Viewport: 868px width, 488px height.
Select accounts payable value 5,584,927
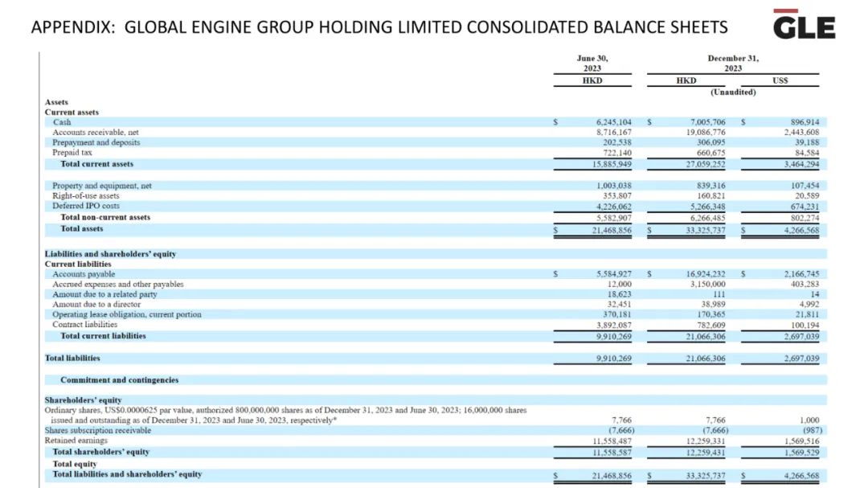pos(614,274)
